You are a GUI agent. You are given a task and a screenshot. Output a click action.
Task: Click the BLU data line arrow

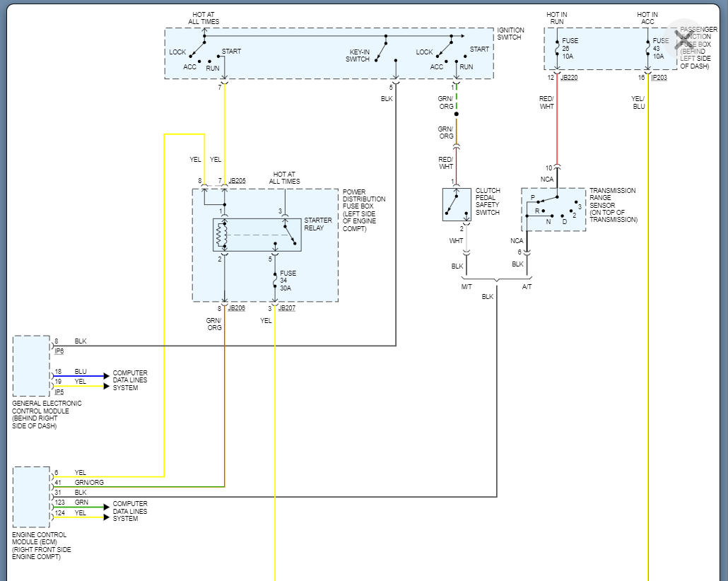(106, 375)
